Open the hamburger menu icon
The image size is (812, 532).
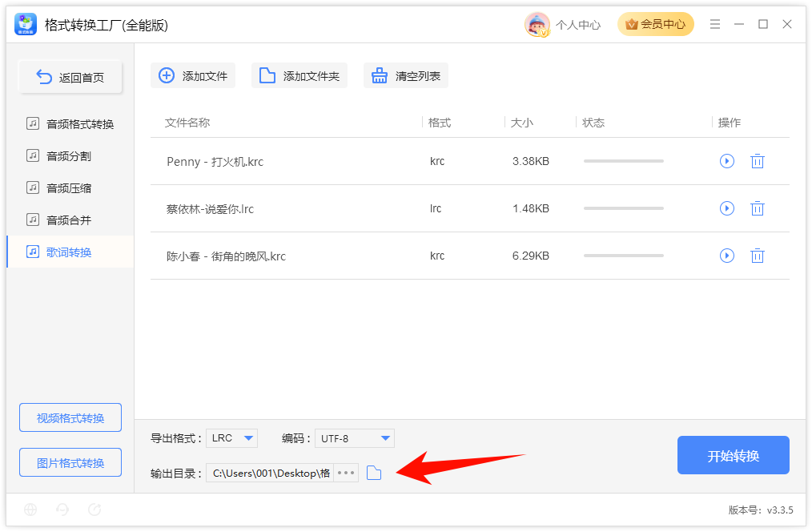click(714, 24)
